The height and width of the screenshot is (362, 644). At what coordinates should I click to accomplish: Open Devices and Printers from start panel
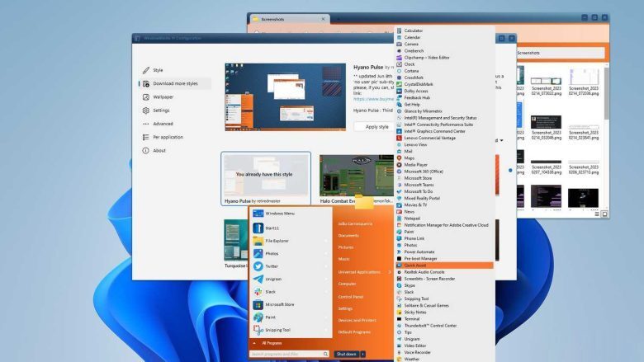[x=357, y=320]
